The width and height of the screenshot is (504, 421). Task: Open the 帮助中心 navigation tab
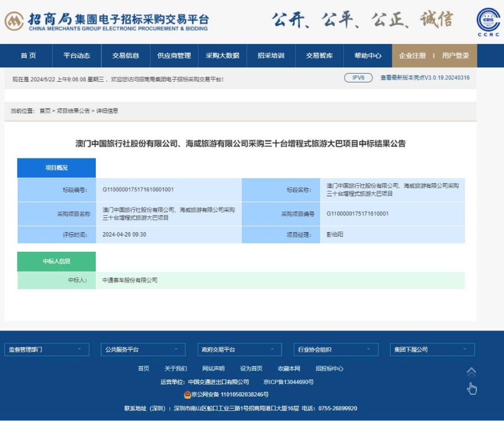pos(368,55)
